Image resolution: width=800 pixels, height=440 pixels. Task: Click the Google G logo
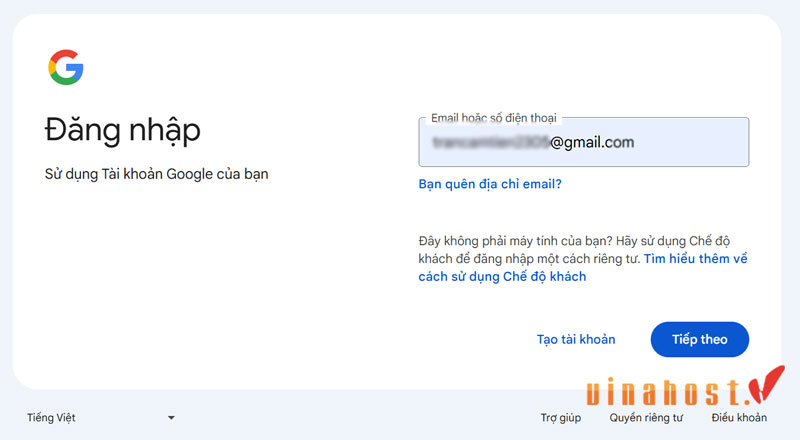click(66, 67)
